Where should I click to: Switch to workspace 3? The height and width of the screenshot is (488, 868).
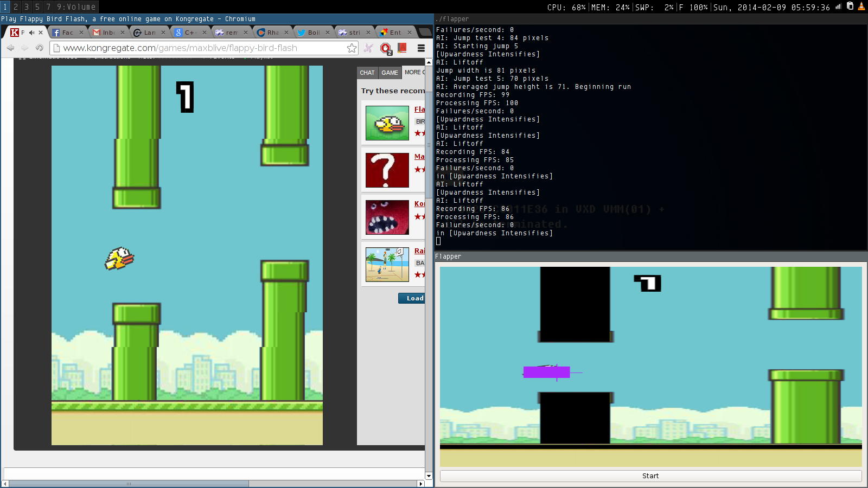coord(26,7)
